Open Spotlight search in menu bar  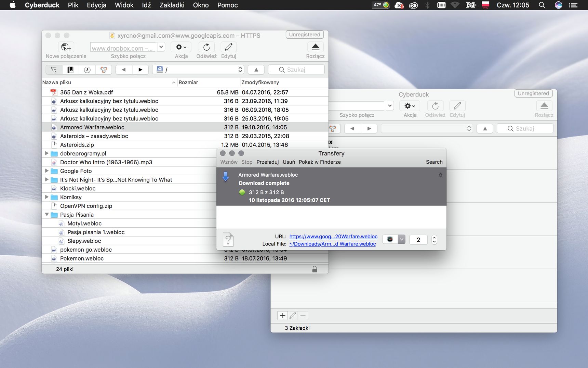click(542, 5)
